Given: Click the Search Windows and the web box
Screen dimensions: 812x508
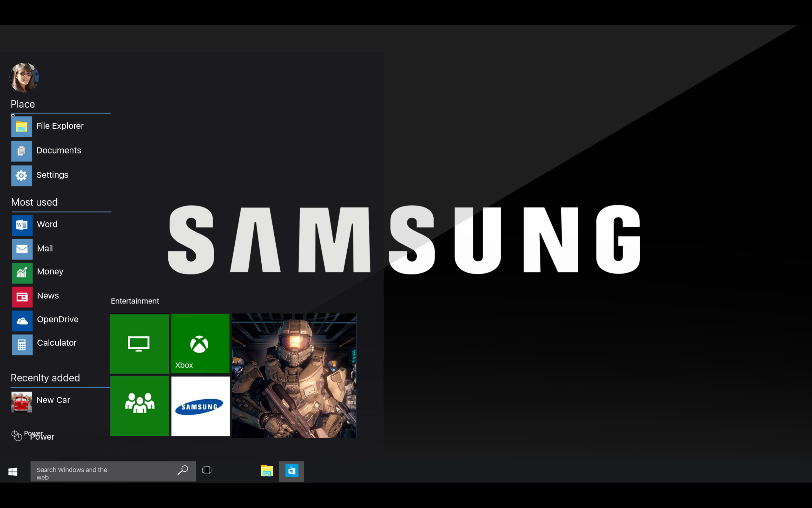Looking at the screenshot, I should [x=113, y=471].
